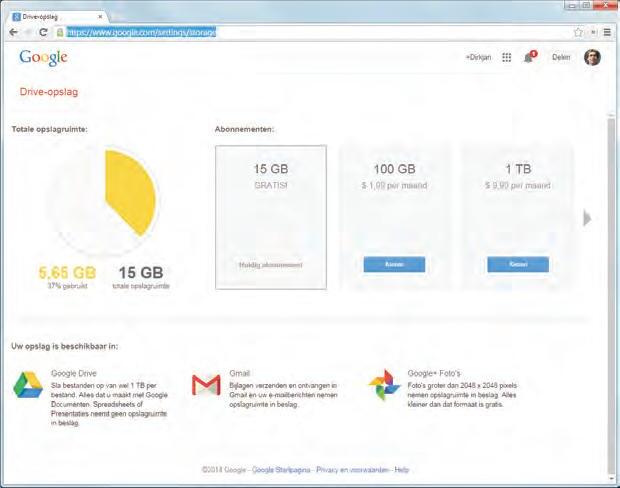Reload the page with the refresh icon

(x=43, y=32)
